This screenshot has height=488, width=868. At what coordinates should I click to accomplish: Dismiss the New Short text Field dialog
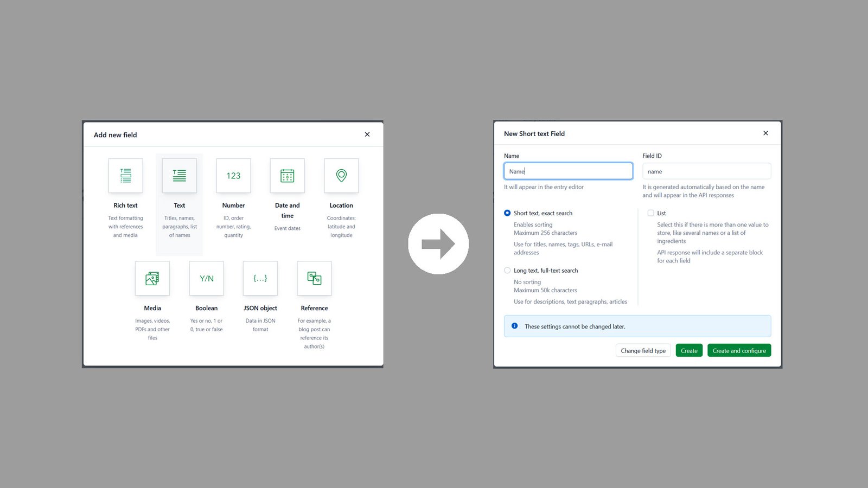[765, 133]
